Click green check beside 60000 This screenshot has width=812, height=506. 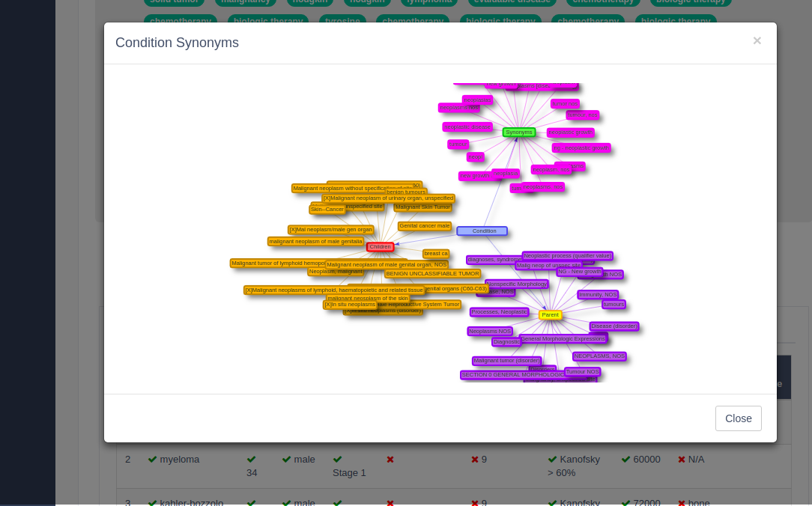point(625,460)
